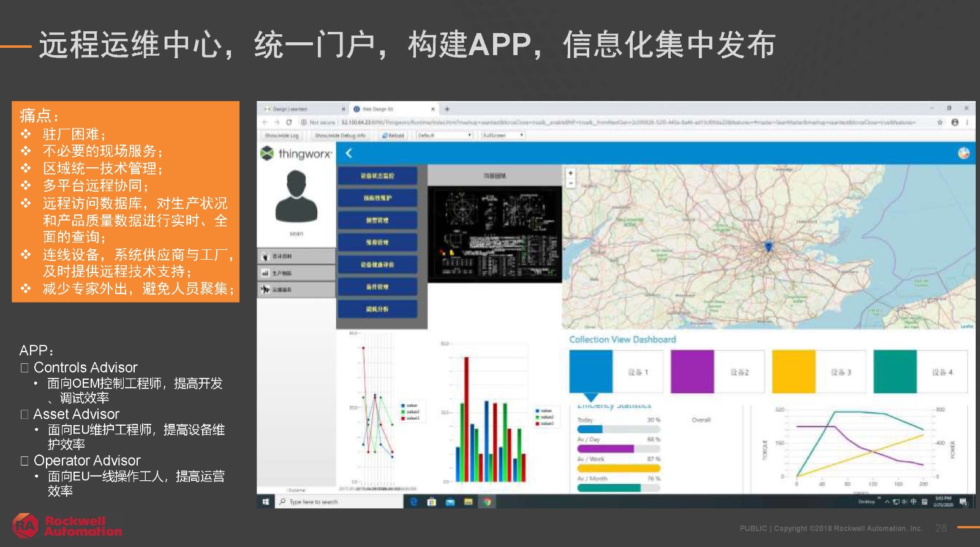Viewport: 980px width, 547px height.
Task: Click the browser page refresh icon
Action: (288, 123)
